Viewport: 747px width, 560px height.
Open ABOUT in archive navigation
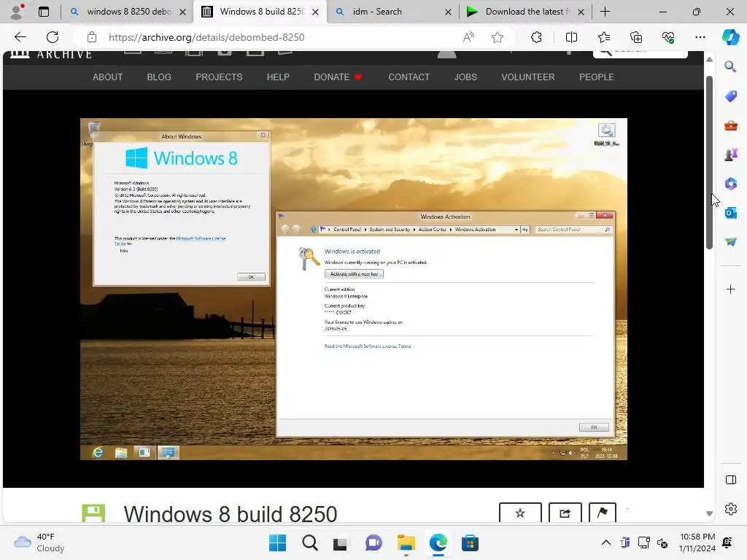point(108,77)
